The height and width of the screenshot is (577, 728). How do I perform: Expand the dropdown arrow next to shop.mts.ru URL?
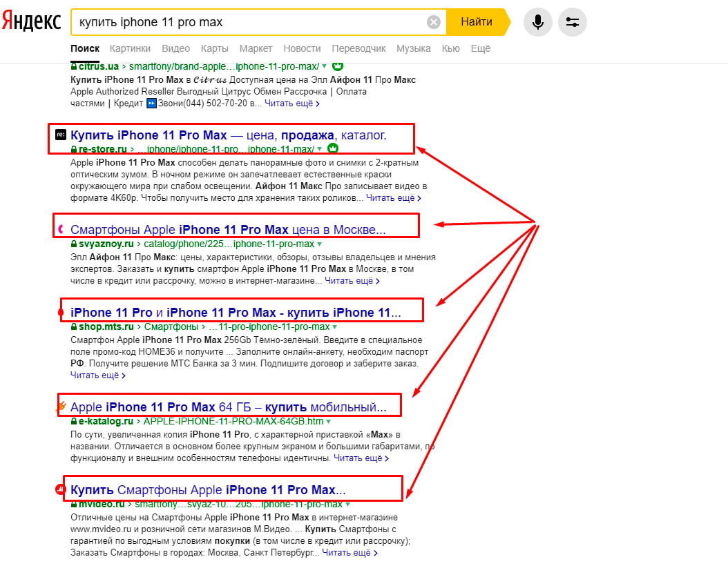click(x=335, y=326)
